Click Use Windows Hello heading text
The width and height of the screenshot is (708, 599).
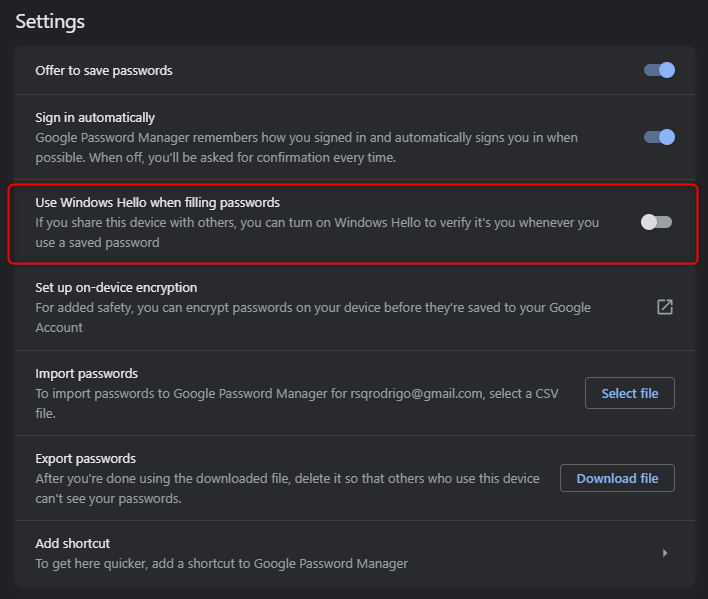click(x=158, y=202)
